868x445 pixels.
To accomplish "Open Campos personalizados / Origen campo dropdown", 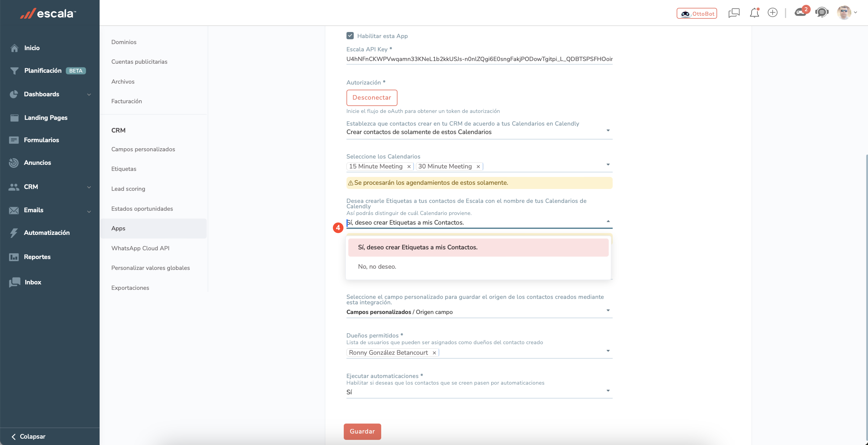I will [x=479, y=312].
